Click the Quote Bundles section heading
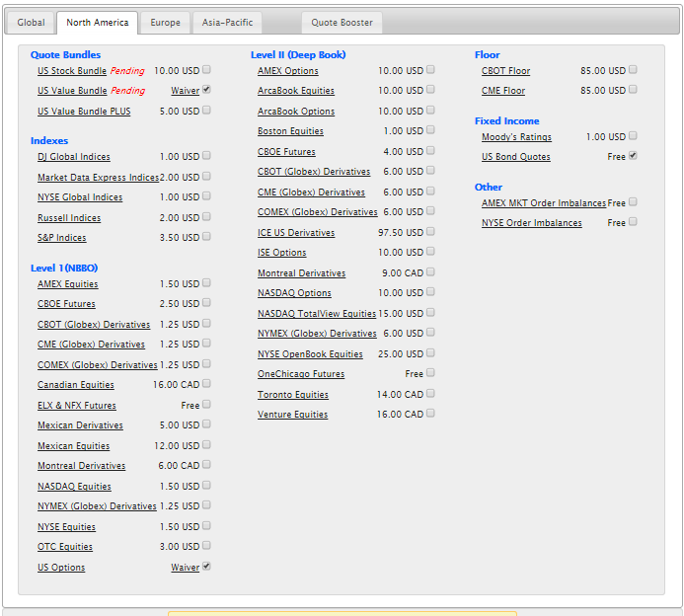Viewport: 684px width, 616px height. pos(65,55)
